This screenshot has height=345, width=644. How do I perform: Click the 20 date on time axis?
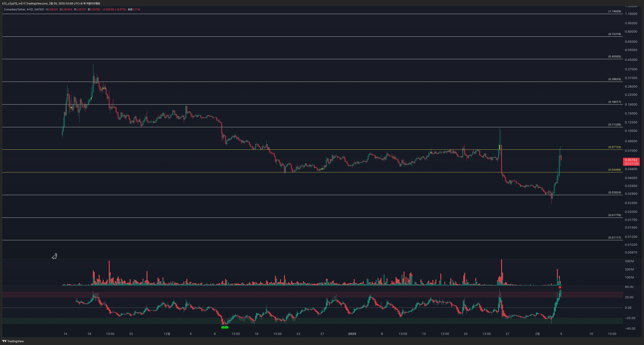click(x=466, y=334)
